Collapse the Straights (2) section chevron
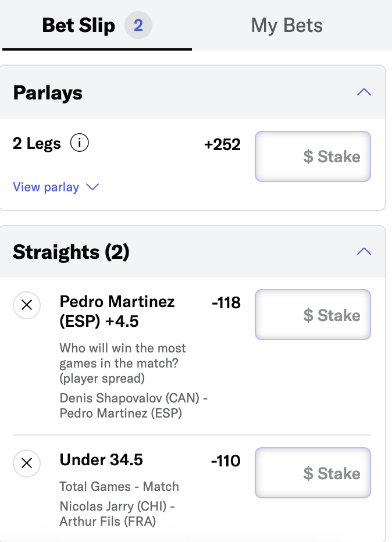 click(x=364, y=251)
